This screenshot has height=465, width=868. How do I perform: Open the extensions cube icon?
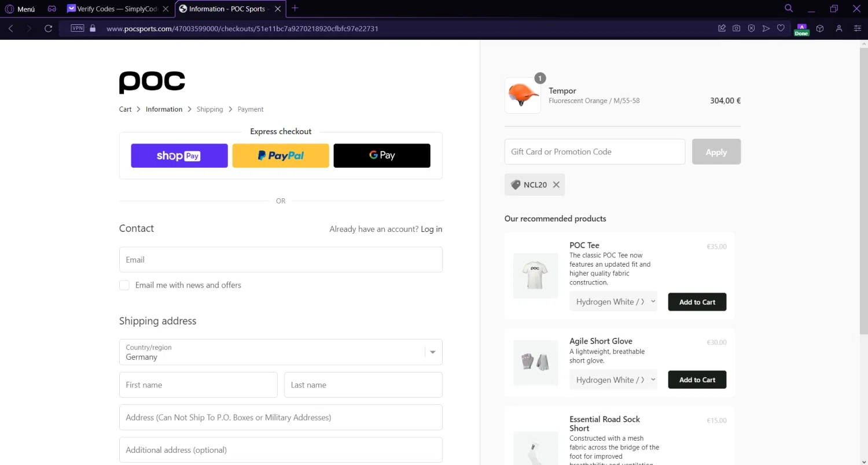point(820,28)
